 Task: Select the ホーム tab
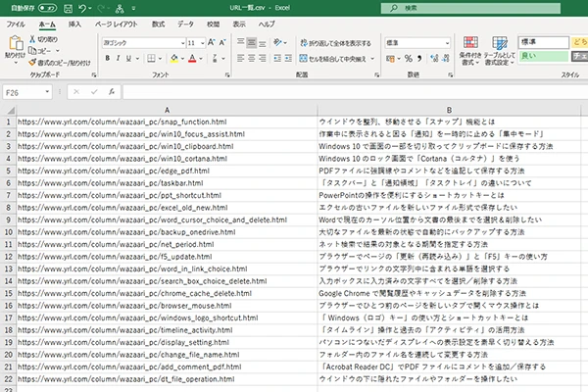(x=47, y=24)
